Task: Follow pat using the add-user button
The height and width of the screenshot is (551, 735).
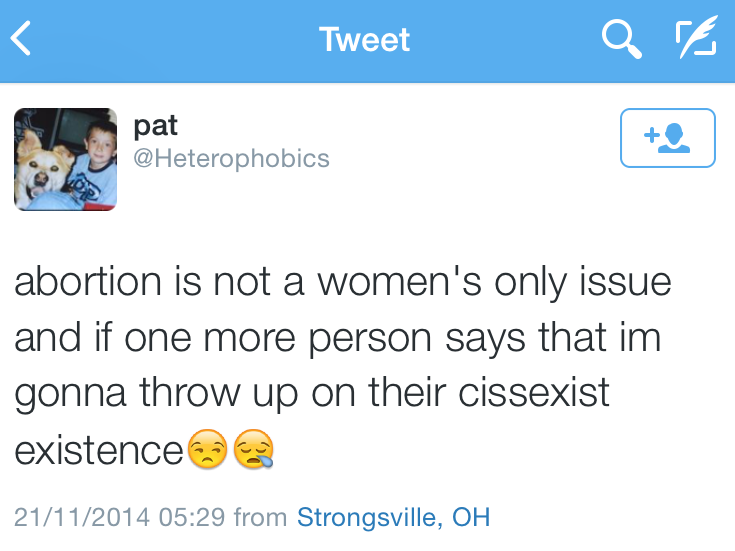Action: click(x=667, y=138)
